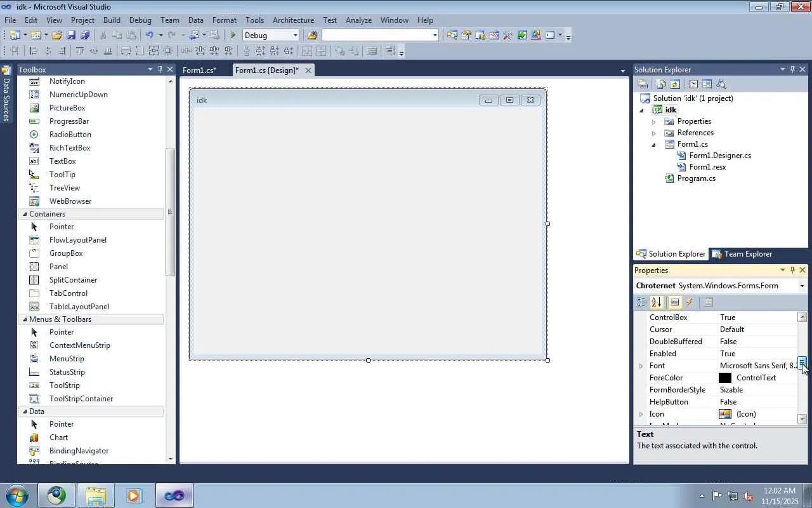Select the Chart control in Toolbox
The image size is (812, 508).
pyautogui.click(x=58, y=438)
